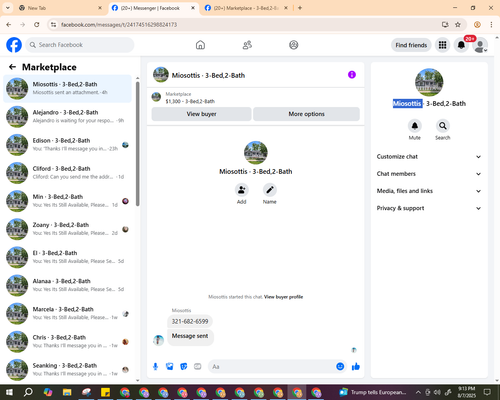Open the notifications bell with 20+ badge

[x=461, y=45]
